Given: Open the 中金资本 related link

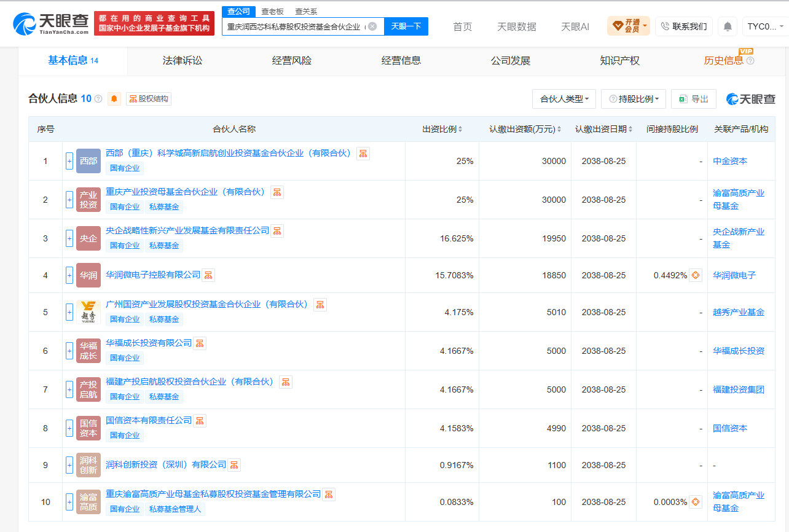Looking at the screenshot, I should tap(730, 161).
